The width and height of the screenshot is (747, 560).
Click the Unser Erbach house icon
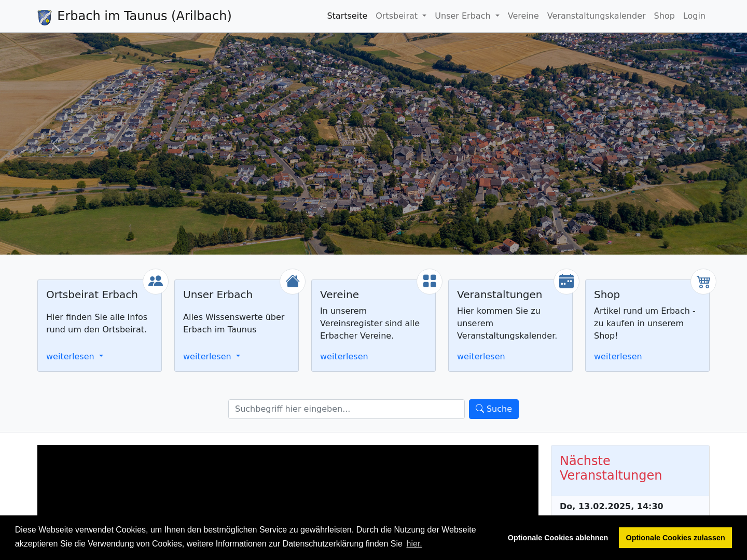[x=293, y=281]
